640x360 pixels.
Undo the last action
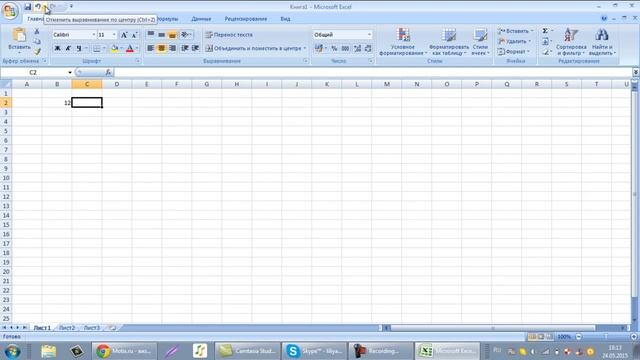(38, 7)
